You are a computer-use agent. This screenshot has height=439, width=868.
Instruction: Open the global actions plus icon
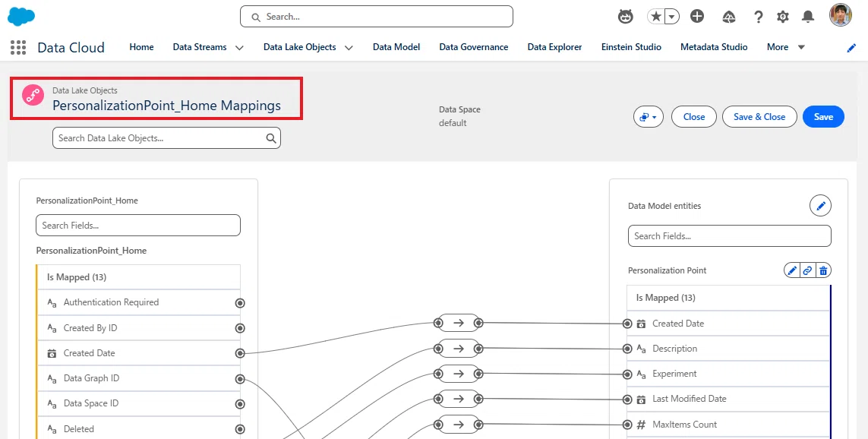[697, 17]
